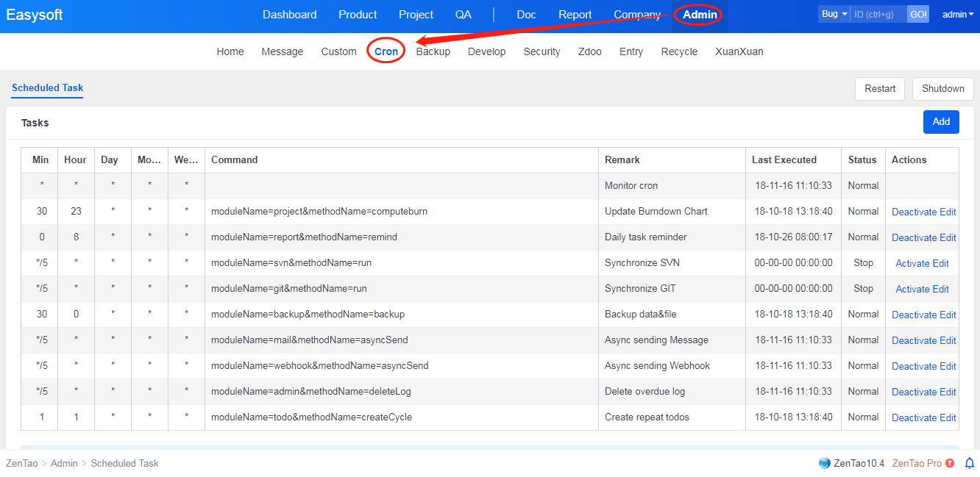Activate the Synchronize GIT task
Image resolution: width=980 pixels, height=477 pixels.
(x=912, y=289)
